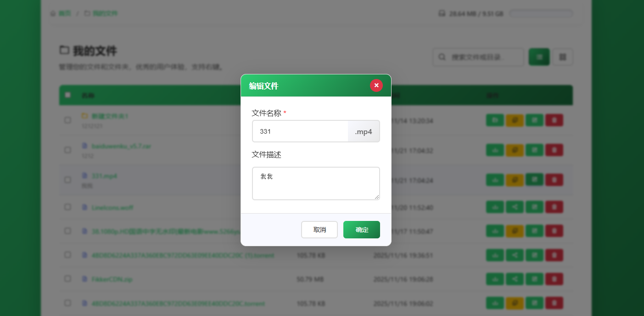Screen dimensions: 644x316
Task: Click the edit icon for 331.mp4 row
Action: (x=534, y=180)
